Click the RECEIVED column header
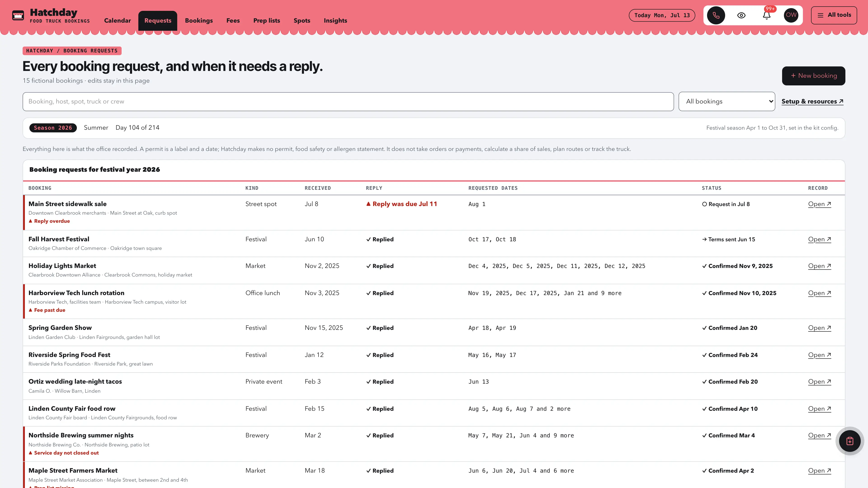This screenshot has height=488, width=868. (x=318, y=188)
